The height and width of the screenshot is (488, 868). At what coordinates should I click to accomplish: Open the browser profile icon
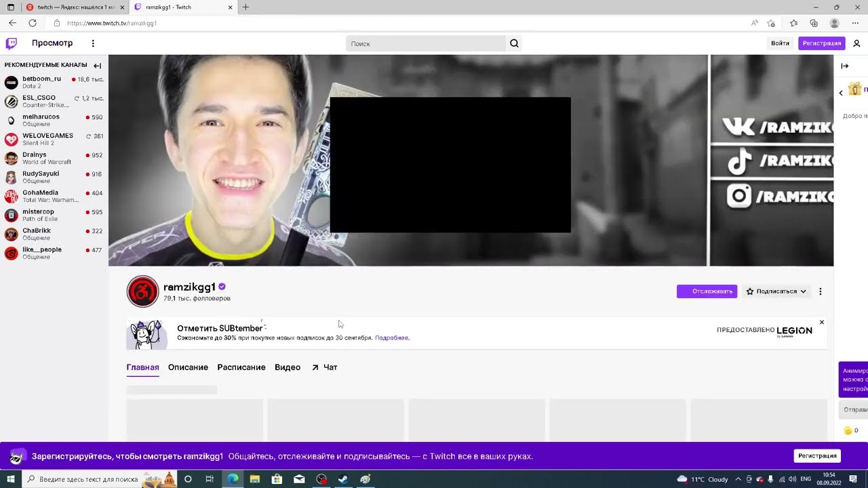click(x=835, y=23)
